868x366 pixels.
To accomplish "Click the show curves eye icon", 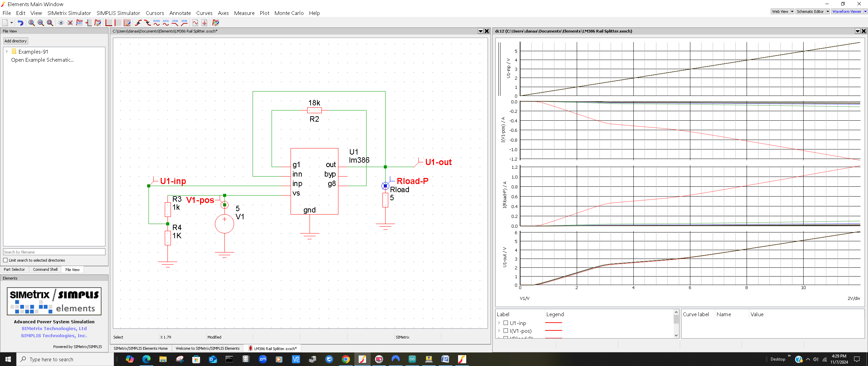I will [x=61, y=23].
